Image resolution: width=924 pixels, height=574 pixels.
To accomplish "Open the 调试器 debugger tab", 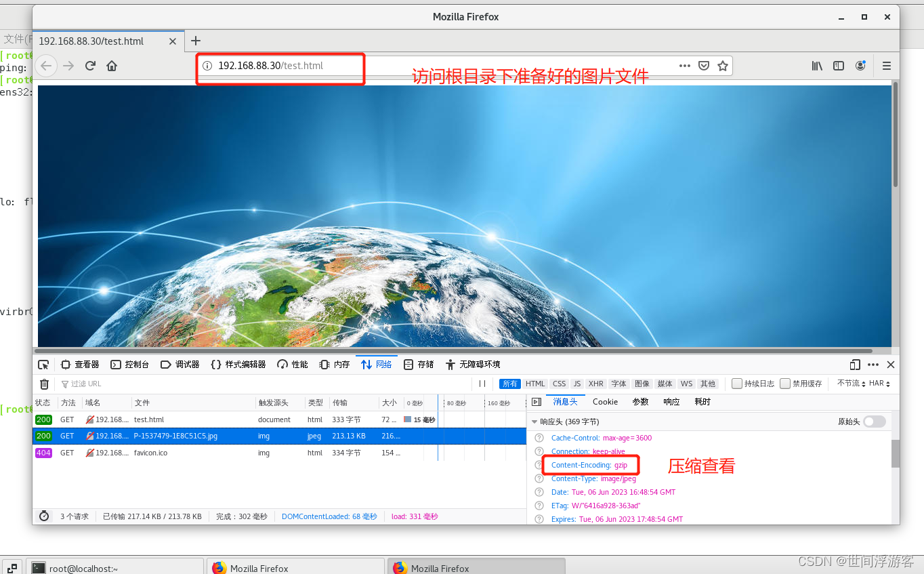I will [x=180, y=365].
